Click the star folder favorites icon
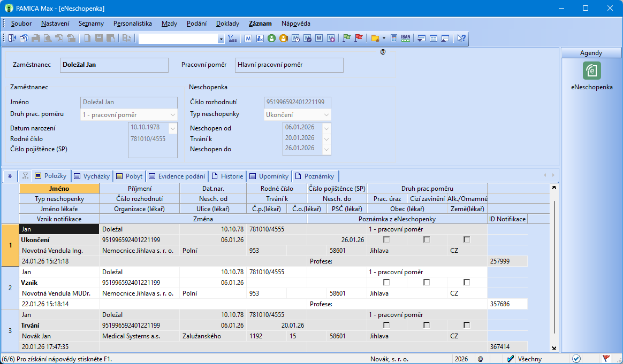623x364 pixels. (x=375, y=38)
